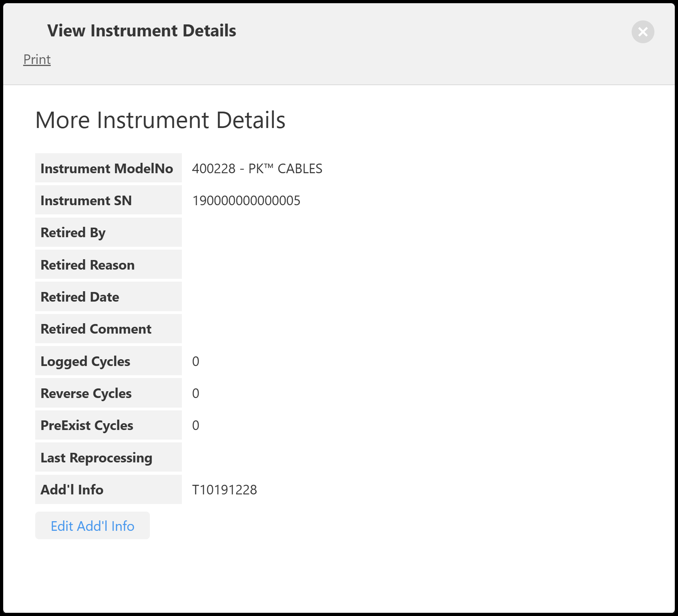Click the Logged Cycles value 0
This screenshot has width=678, height=616.
tap(195, 361)
